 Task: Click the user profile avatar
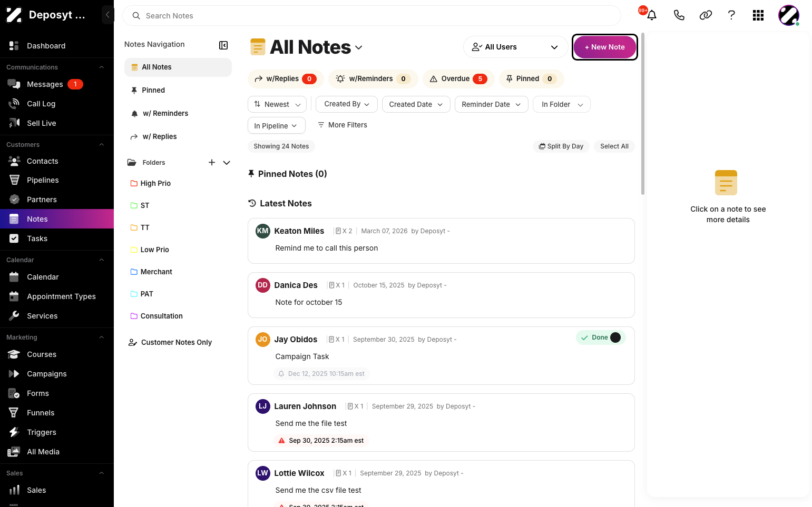pyautogui.click(x=789, y=15)
